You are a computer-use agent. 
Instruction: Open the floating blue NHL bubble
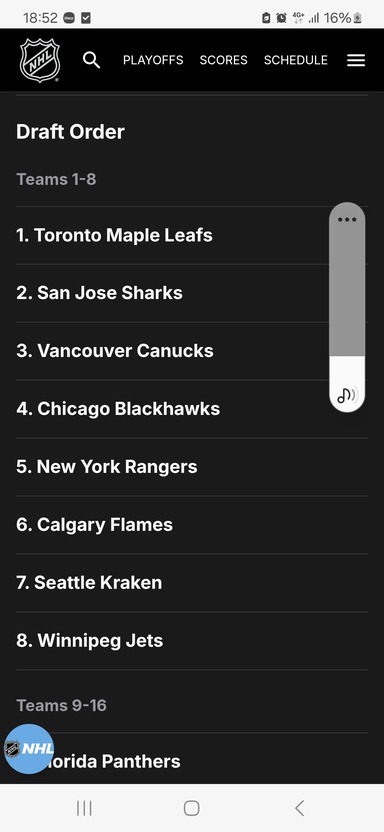29,749
